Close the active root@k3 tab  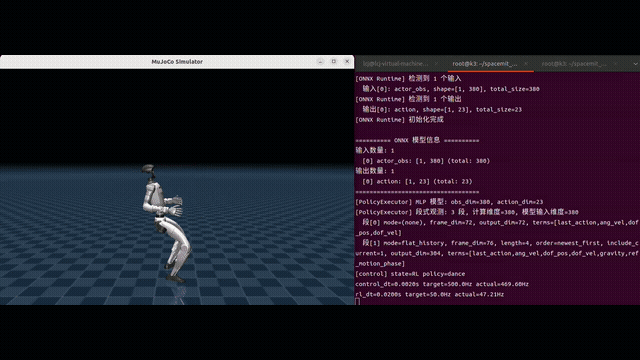click(x=526, y=64)
